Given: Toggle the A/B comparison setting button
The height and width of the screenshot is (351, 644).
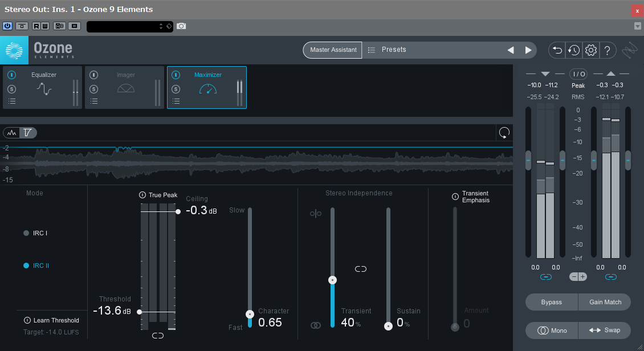Looking at the screenshot, I should (x=59, y=26).
